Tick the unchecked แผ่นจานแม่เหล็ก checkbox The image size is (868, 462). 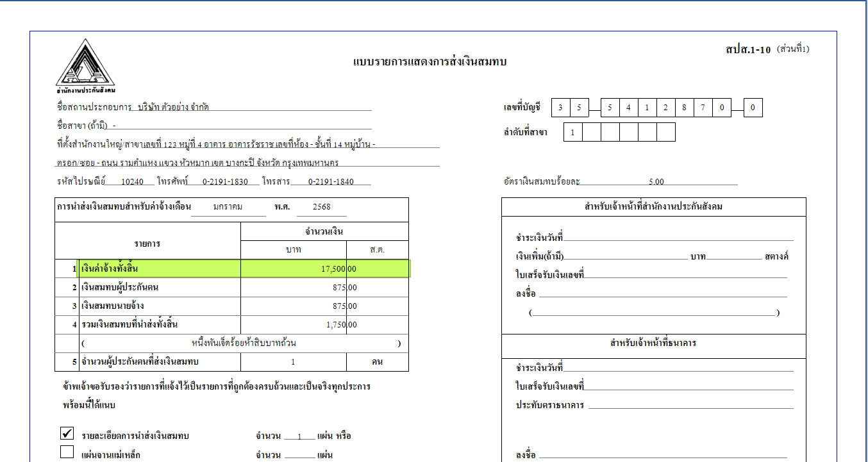pyautogui.click(x=67, y=452)
